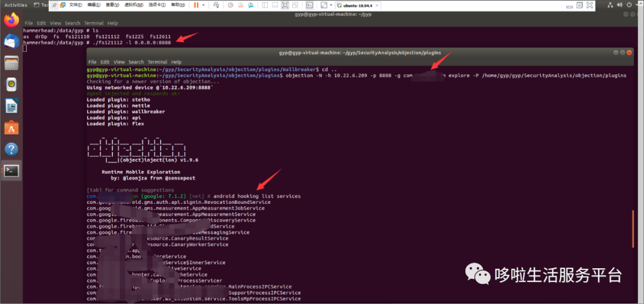Image resolution: width=644 pixels, height=304 pixels.
Task: Click the power icon in system tray
Action: point(629,5)
